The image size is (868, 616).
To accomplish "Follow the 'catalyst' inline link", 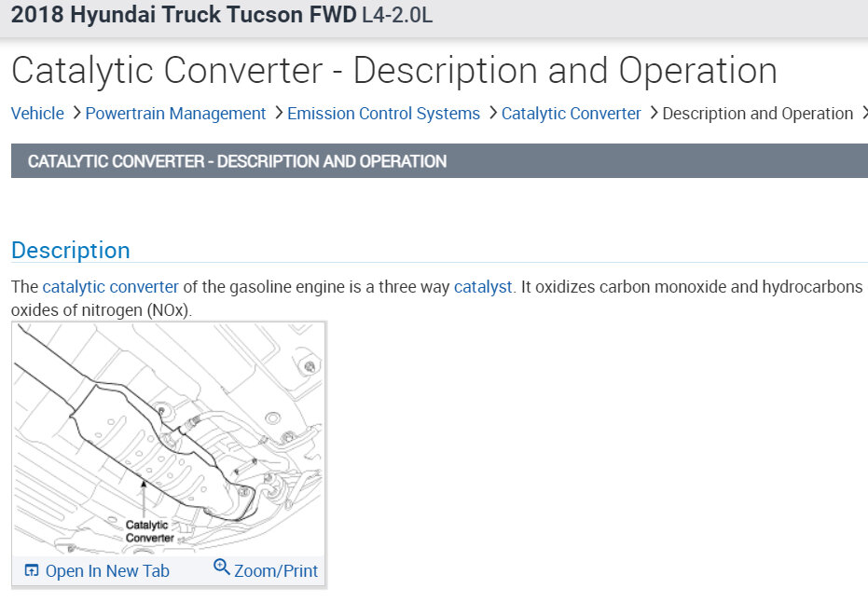I will pyautogui.click(x=483, y=287).
